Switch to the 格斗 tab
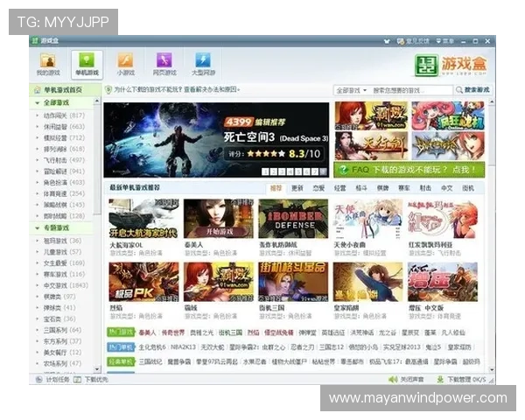Screen dimensions: 525x420 pyautogui.click(x=361, y=188)
